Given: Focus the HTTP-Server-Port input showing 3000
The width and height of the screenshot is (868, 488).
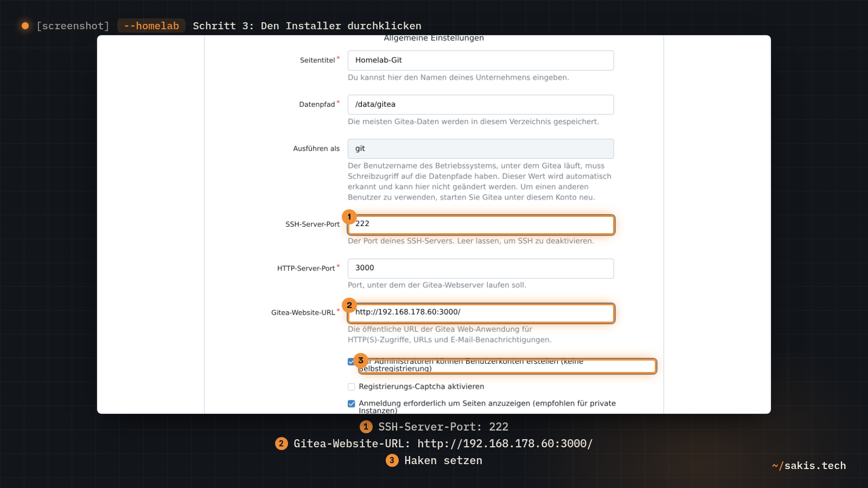Looking at the screenshot, I should pos(481,268).
